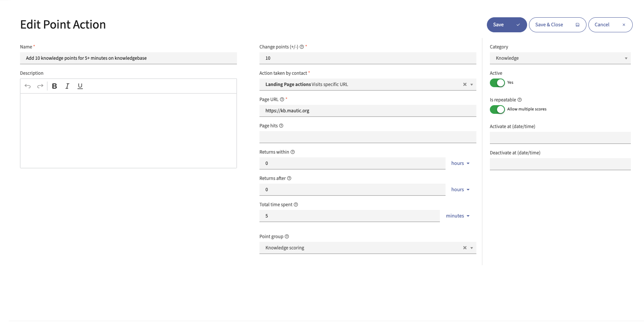Click the redo icon in description editor
Viewport: 644px width, 322px height.
point(40,86)
